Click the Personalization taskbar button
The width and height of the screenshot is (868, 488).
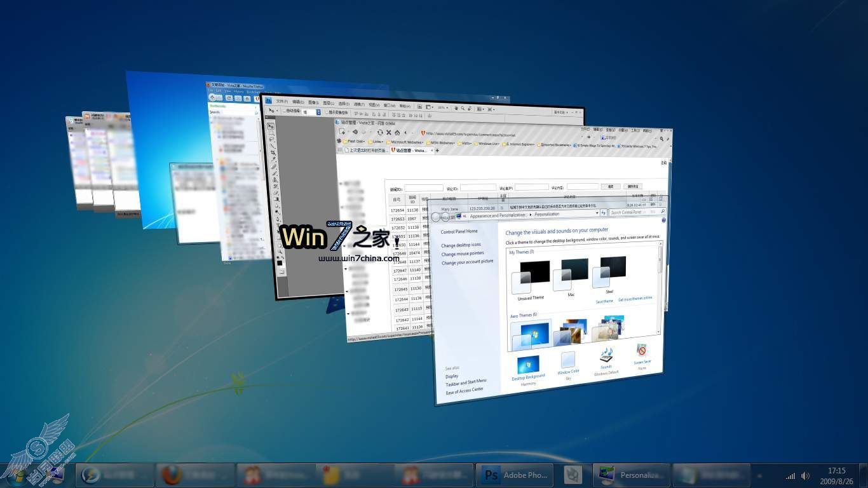tap(632, 475)
